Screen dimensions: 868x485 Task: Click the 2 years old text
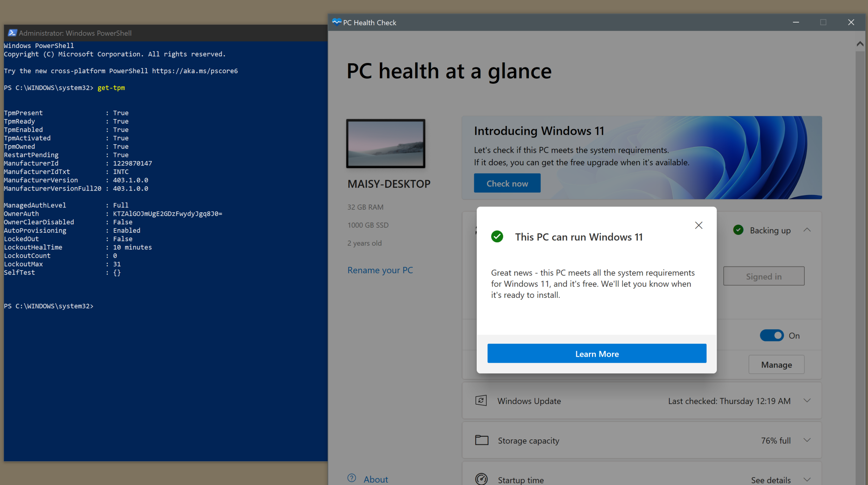[x=365, y=243]
